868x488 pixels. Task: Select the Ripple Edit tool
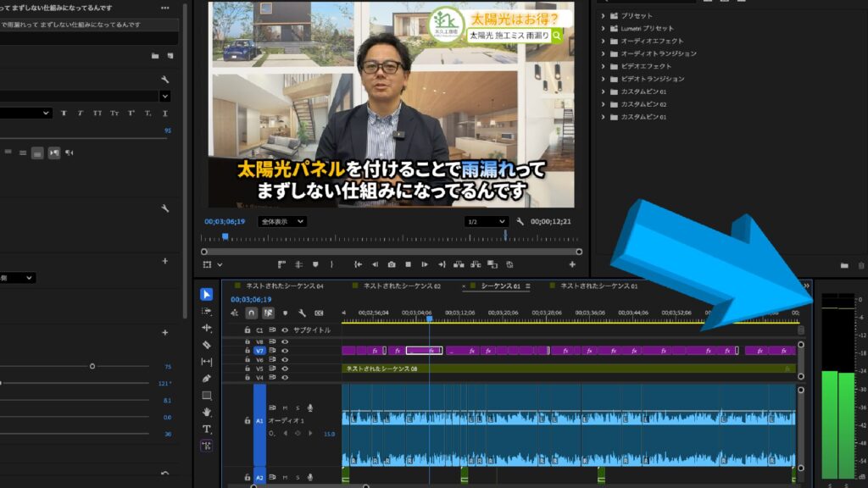(x=207, y=328)
